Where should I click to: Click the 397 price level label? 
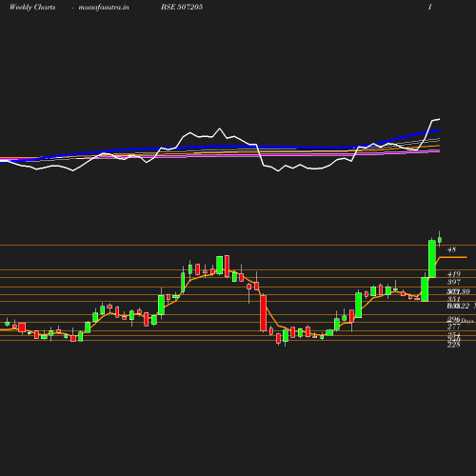454,282
